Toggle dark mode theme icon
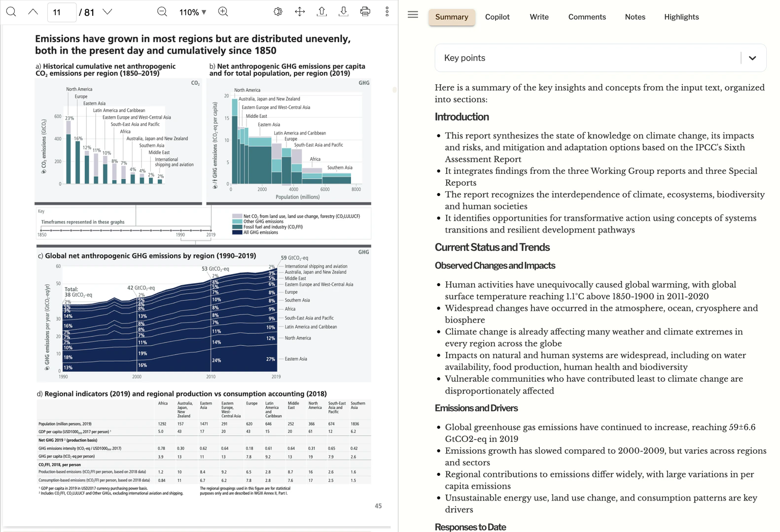 [278, 12]
